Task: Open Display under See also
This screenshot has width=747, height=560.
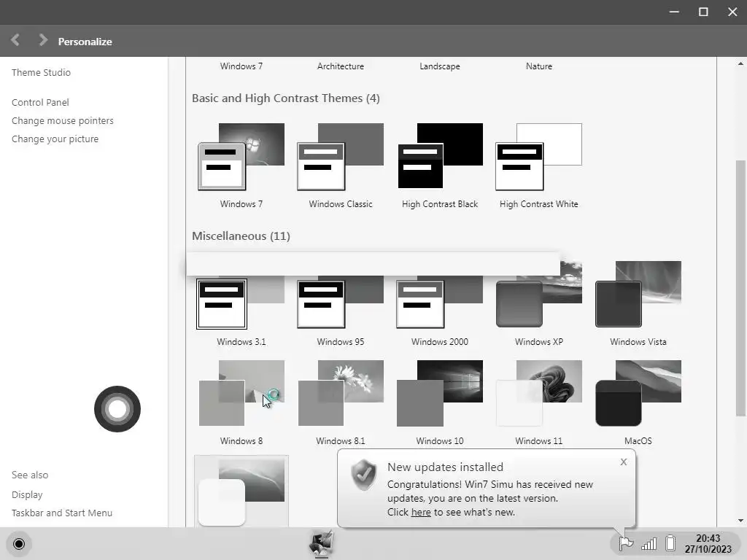Action: tap(27, 495)
